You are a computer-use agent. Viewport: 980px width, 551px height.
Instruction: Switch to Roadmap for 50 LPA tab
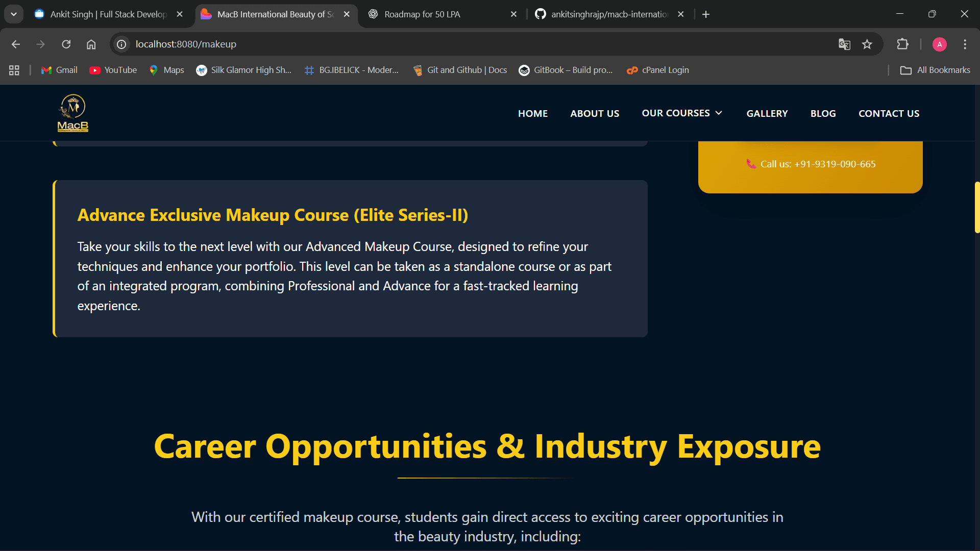[422, 14]
